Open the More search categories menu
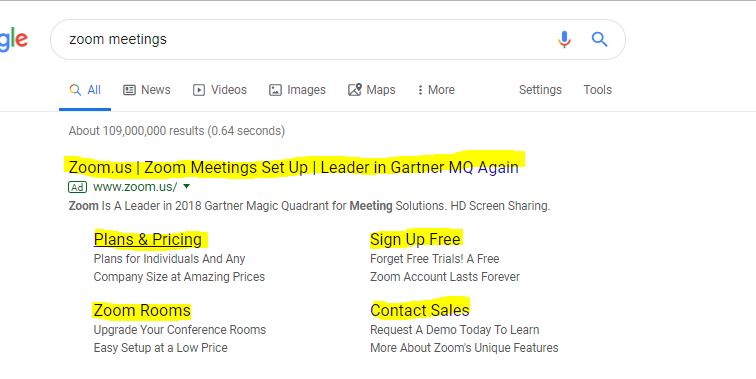This screenshot has height=379, width=756. coord(436,90)
